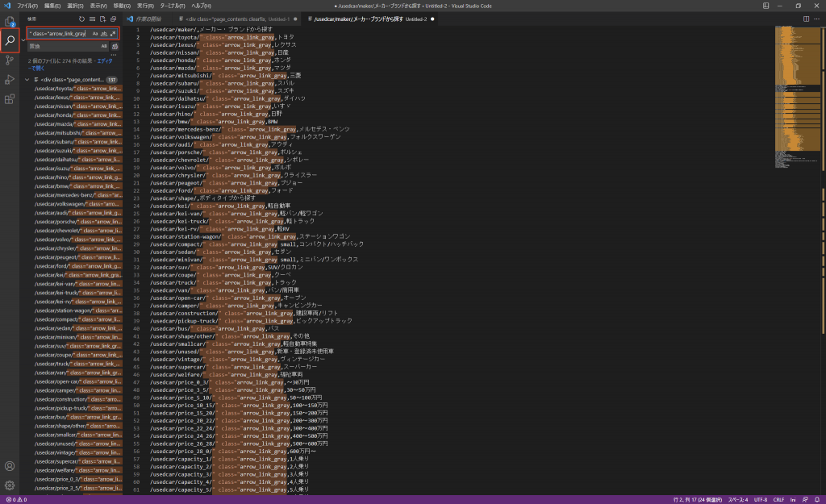Change encoding via UTF-8 status item
The height and width of the screenshot is (504, 826).
tap(760, 499)
